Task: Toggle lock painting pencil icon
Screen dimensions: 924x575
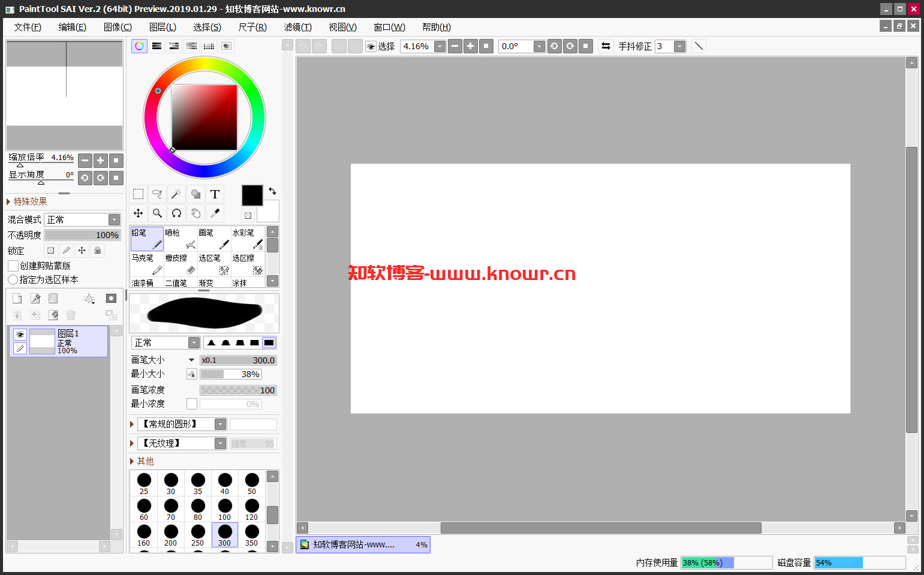Action: [x=66, y=251]
